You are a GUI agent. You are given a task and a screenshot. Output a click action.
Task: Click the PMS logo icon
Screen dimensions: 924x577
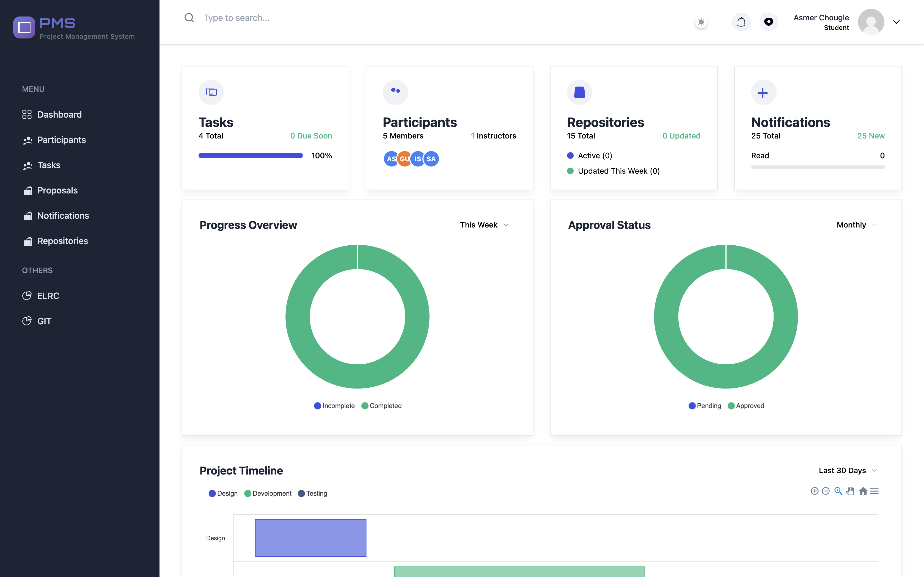point(24,27)
